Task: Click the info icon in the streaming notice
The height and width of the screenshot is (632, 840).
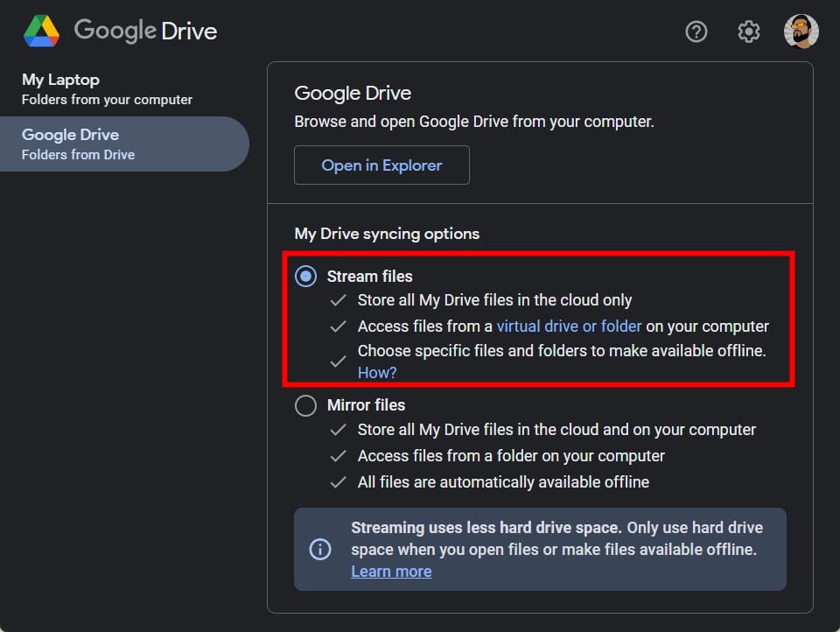Action: (x=320, y=549)
